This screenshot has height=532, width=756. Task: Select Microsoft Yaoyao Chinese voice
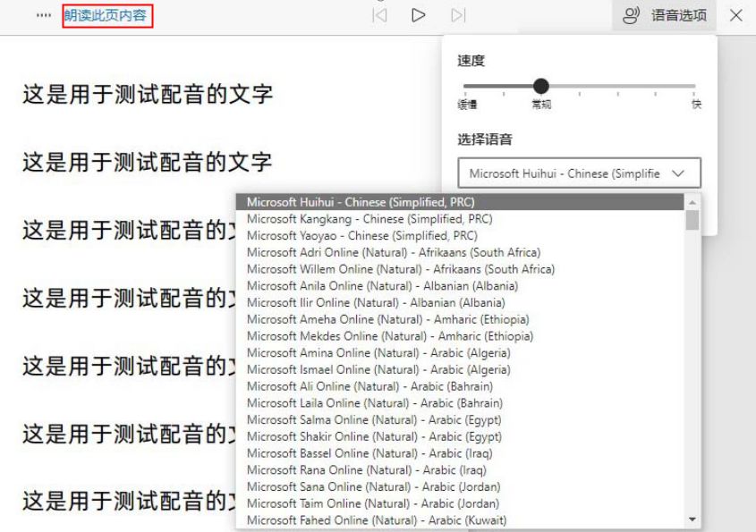(x=460, y=236)
